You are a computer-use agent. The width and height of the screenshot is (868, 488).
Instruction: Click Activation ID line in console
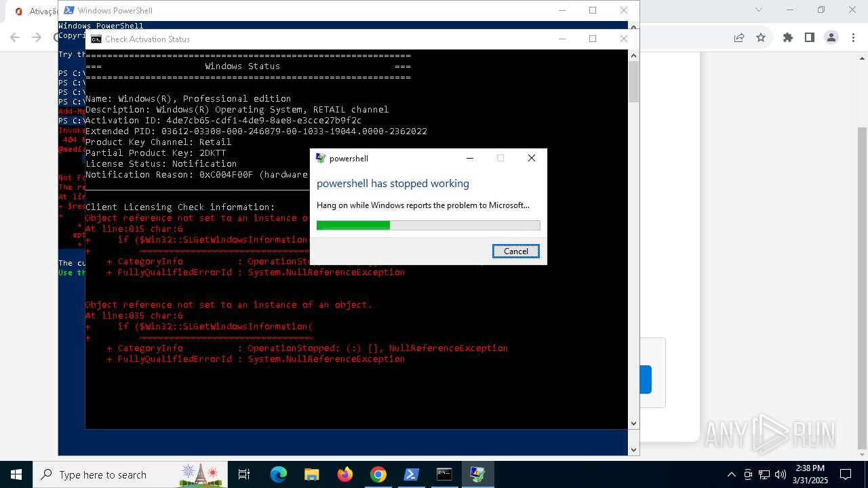coord(223,121)
